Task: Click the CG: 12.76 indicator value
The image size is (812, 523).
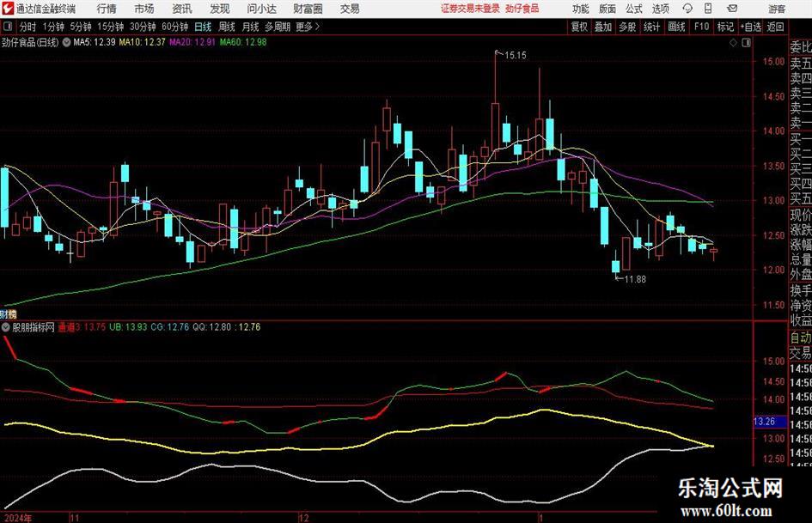Action: (170, 327)
